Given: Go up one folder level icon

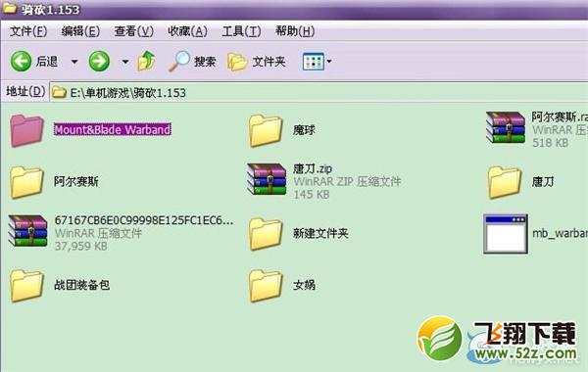Looking at the screenshot, I should point(147,61).
